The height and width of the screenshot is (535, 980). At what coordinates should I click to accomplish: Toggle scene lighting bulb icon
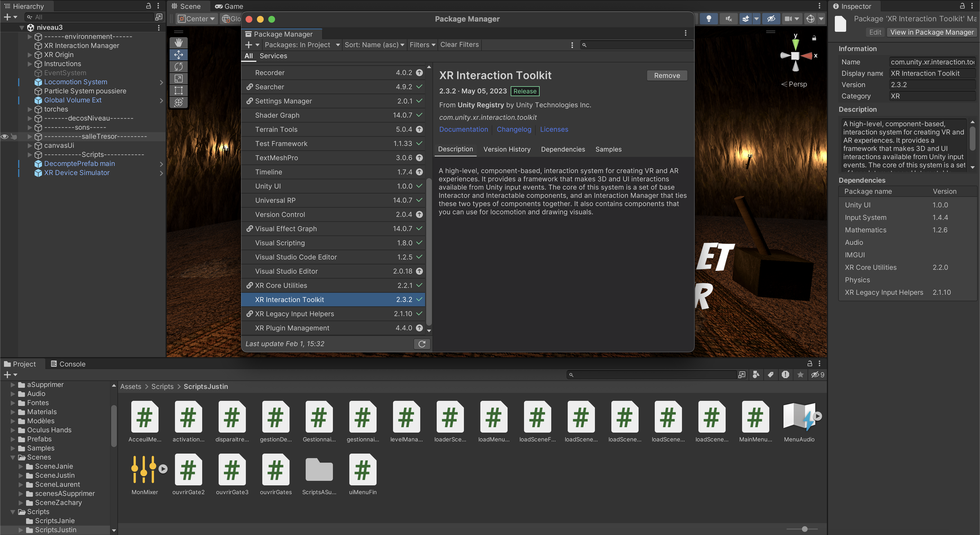[x=708, y=19]
